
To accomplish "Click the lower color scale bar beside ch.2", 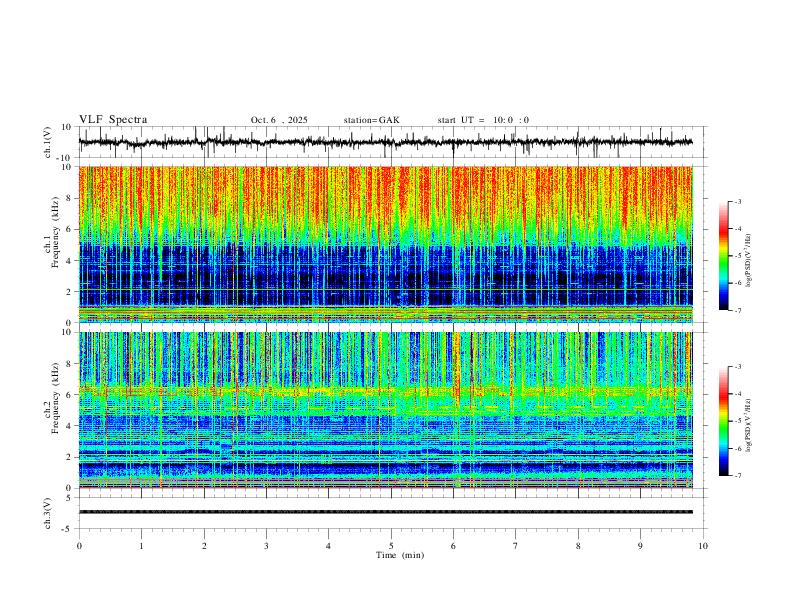I will coord(723,421).
